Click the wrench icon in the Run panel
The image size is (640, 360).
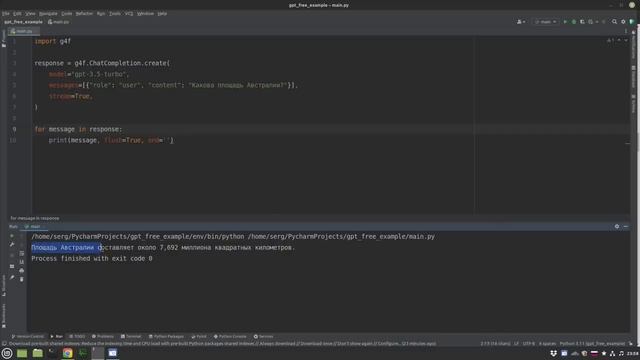coord(12,244)
